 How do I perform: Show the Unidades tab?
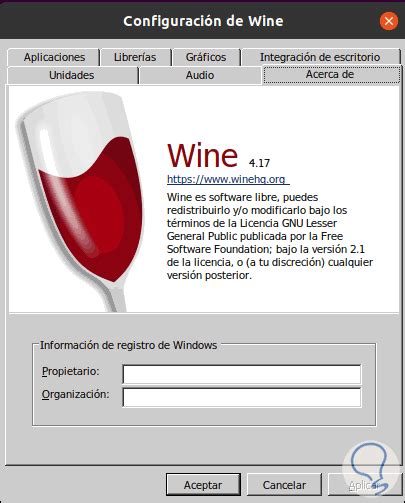(72, 75)
